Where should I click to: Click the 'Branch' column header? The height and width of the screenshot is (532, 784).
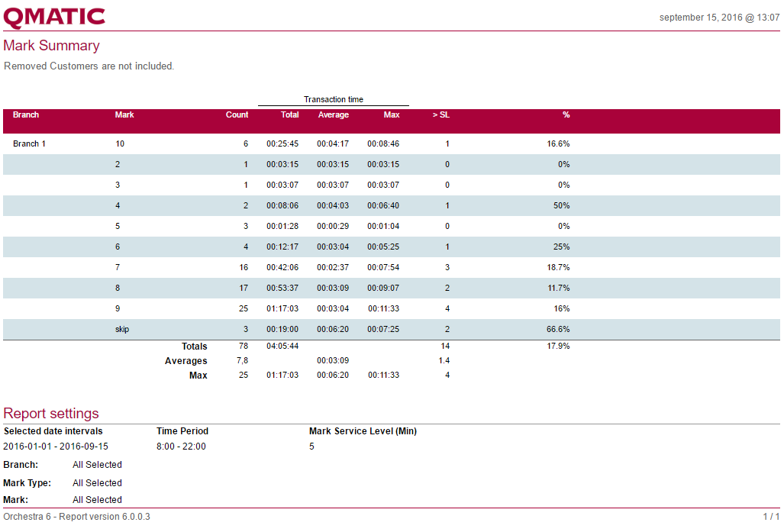point(26,115)
